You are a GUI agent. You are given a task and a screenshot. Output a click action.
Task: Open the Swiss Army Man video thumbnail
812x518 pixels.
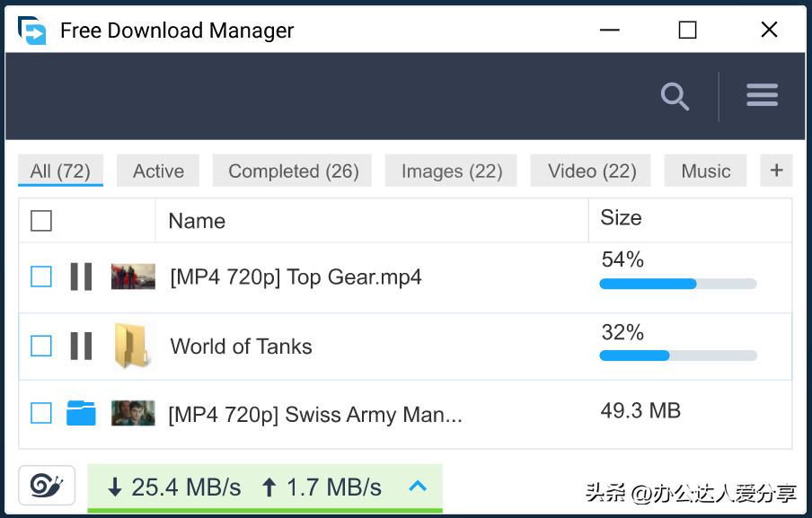pos(133,413)
